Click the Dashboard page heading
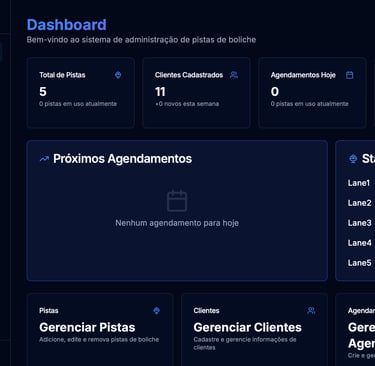This screenshot has width=375, height=366. tap(67, 25)
